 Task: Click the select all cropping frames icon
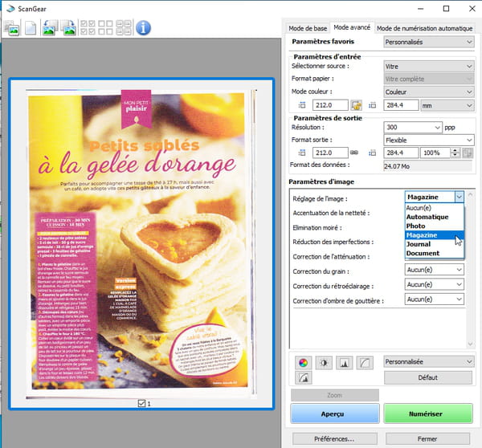point(124,27)
